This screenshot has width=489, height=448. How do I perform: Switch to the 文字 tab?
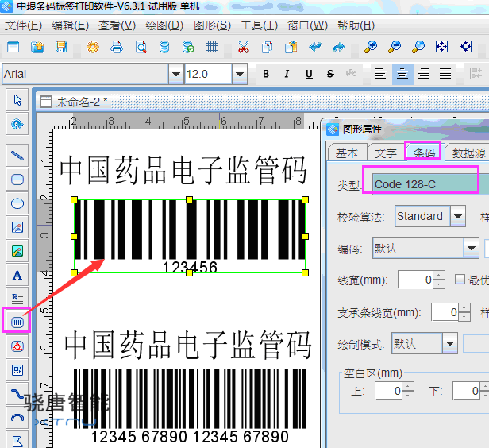tap(386, 153)
